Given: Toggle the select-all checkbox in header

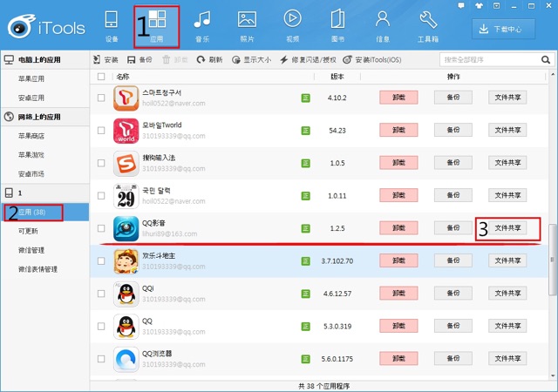Looking at the screenshot, I should 101,77.
